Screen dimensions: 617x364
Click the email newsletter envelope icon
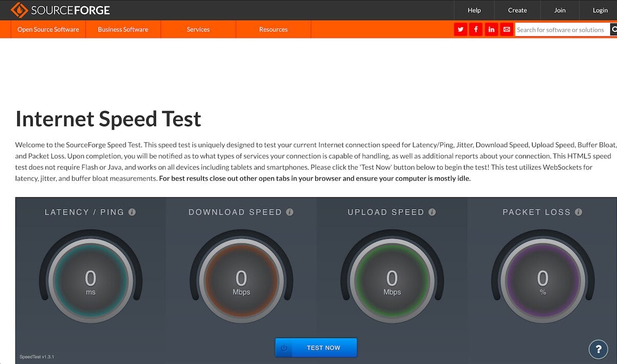click(506, 30)
